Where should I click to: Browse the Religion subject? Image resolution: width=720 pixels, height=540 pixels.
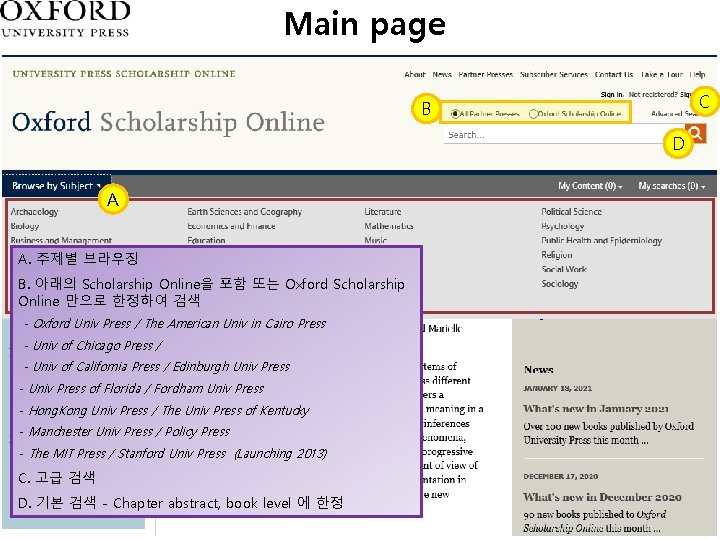pyautogui.click(x=557, y=255)
